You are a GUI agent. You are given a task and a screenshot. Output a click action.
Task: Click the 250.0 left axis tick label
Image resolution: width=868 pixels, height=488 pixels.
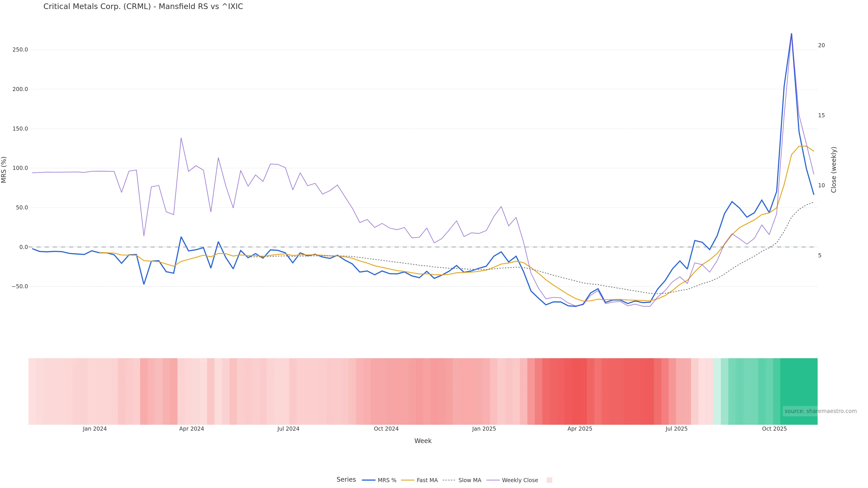20,50
